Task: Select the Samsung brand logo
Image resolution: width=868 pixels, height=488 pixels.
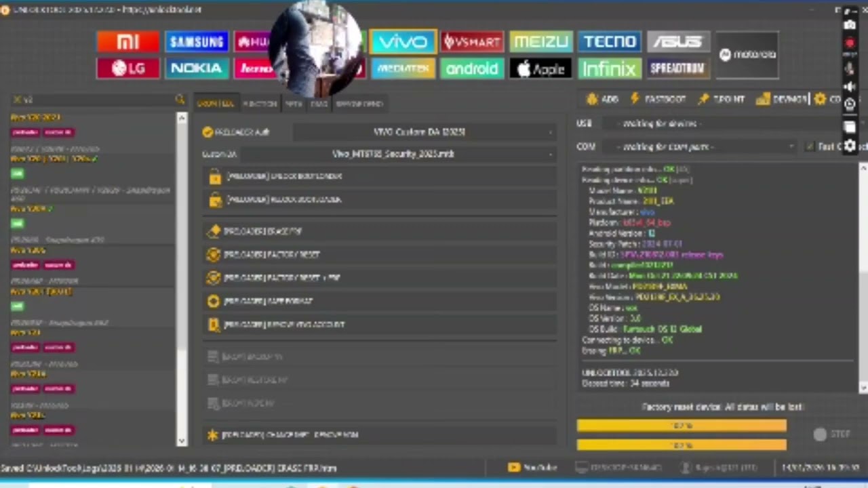Action: (196, 42)
